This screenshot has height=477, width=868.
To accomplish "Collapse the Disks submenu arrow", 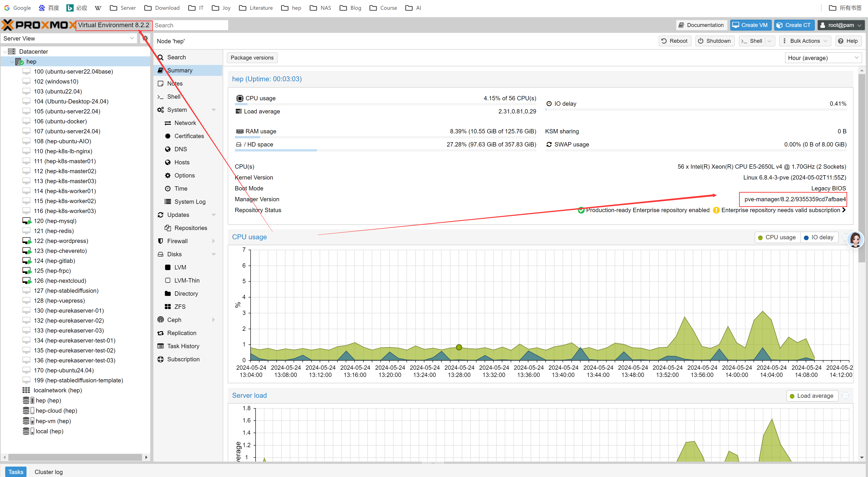I will tap(214, 254).
